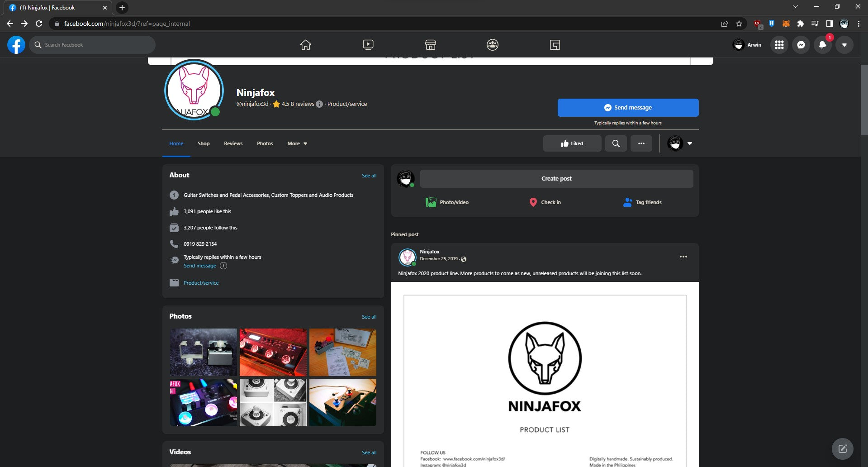The image size is (868, 467).
Task: Open the Notifications bell
Action: click(x=823, y=44)
